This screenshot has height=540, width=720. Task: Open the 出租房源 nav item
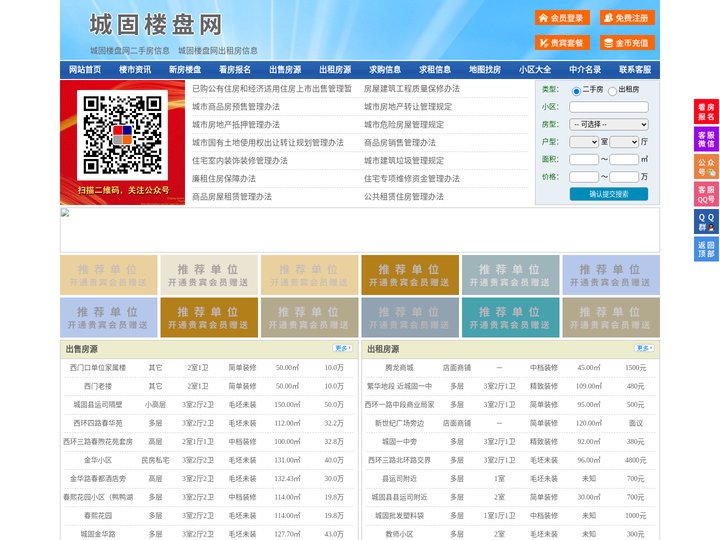pyautogui.click(x=335, y=70)
